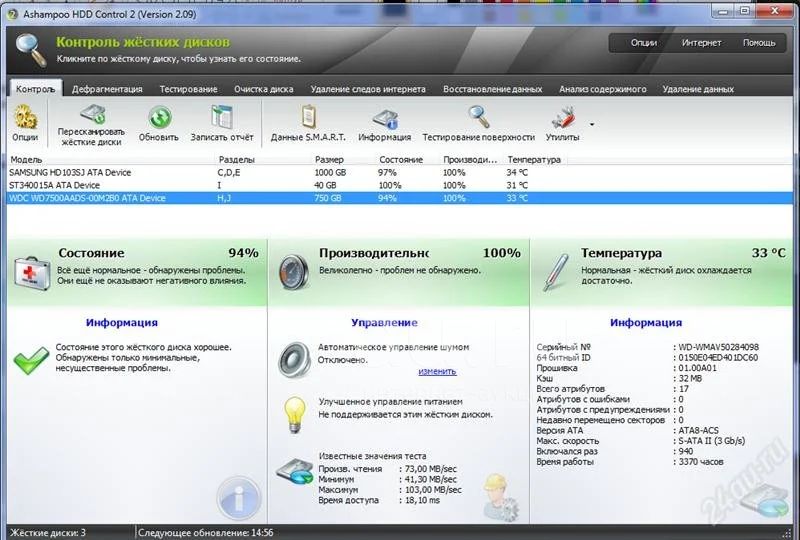This screenshot has width=800, height=540.
Task: Click the speedometer Производительность icon
Action: (x=294, y=273)
